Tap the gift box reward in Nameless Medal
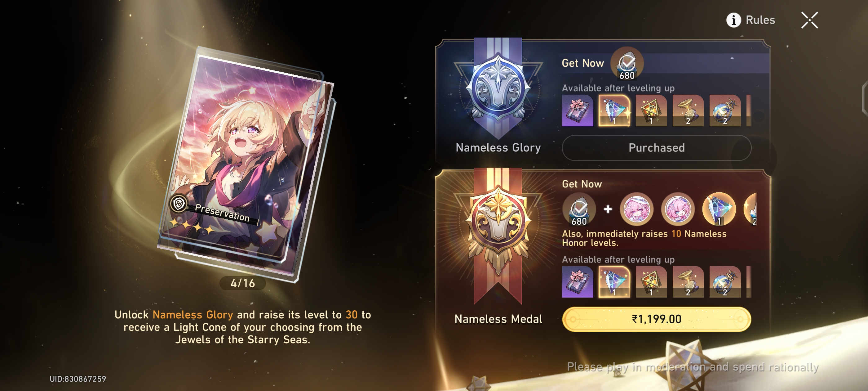The width and height of the screenshot is (868, 391). point(578,282)
